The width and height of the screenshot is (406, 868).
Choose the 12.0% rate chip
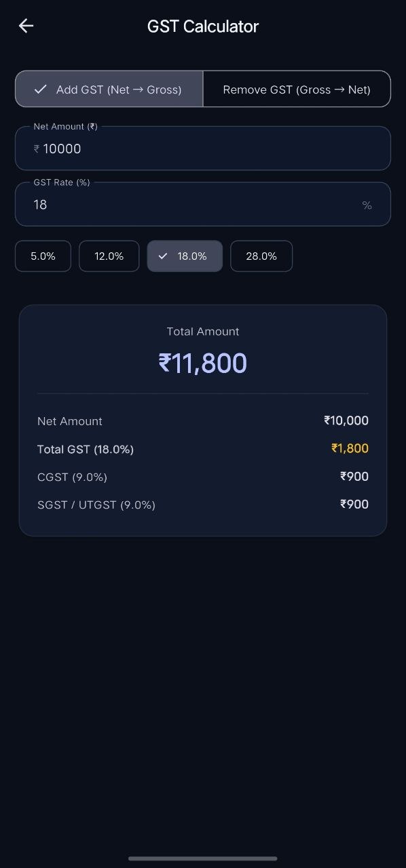[x=109, y=256]
